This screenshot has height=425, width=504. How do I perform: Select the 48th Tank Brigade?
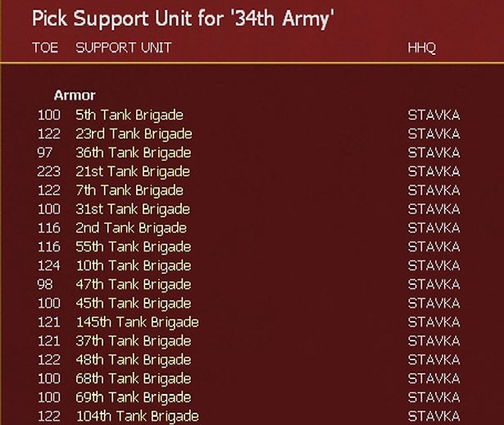133,359
